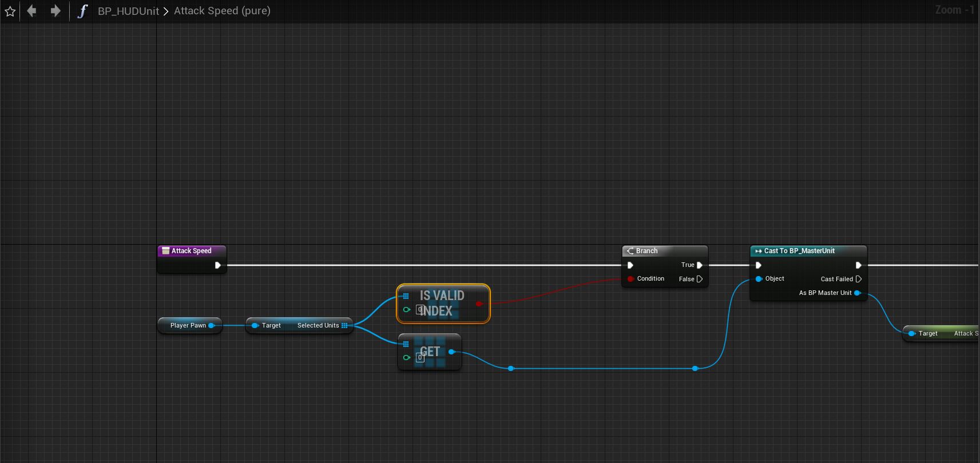Select the Cast To BP_MasterUnit node title
The height and width of the screenshot is (463, 980).
tap(799, 251)
